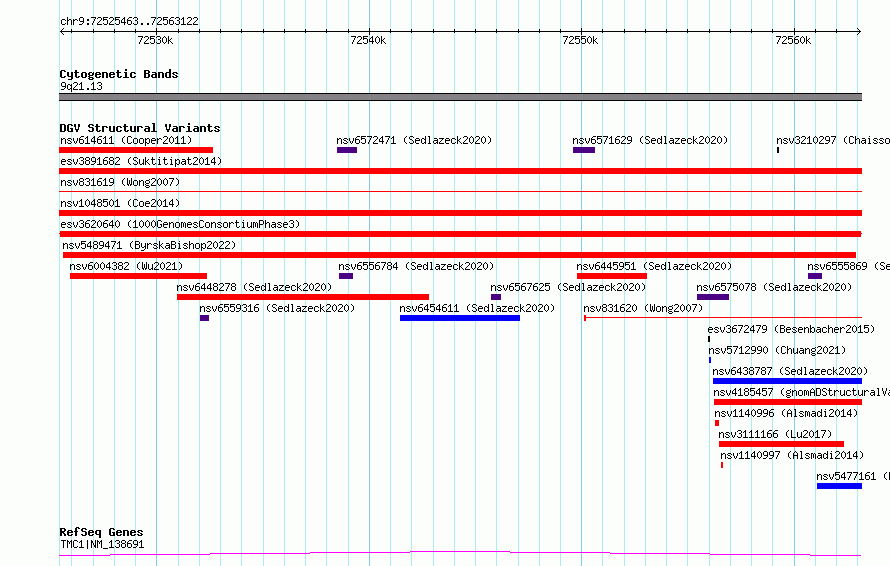This screenshot has height=566, width=890.
Task: Click the 9q21.13 cytogenetic band label
Action: 81,86
